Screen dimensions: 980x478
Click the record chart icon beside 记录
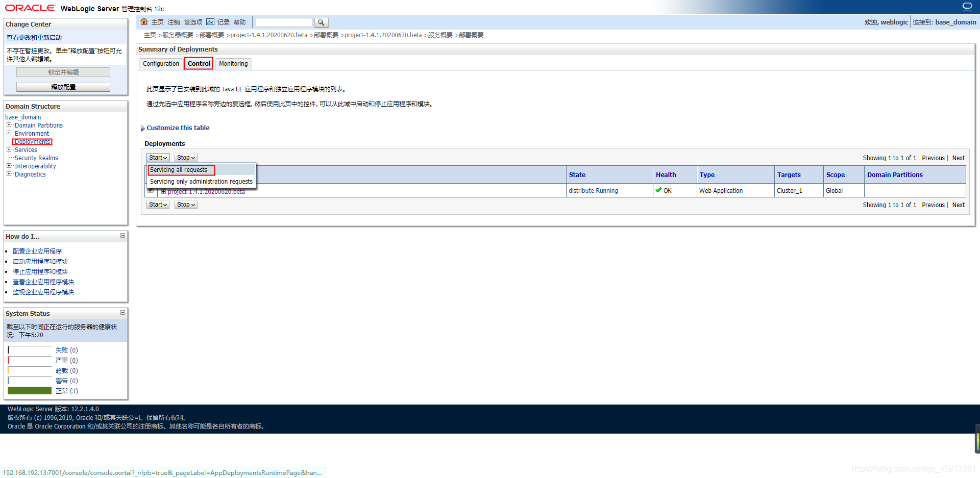tap(210, 22)
